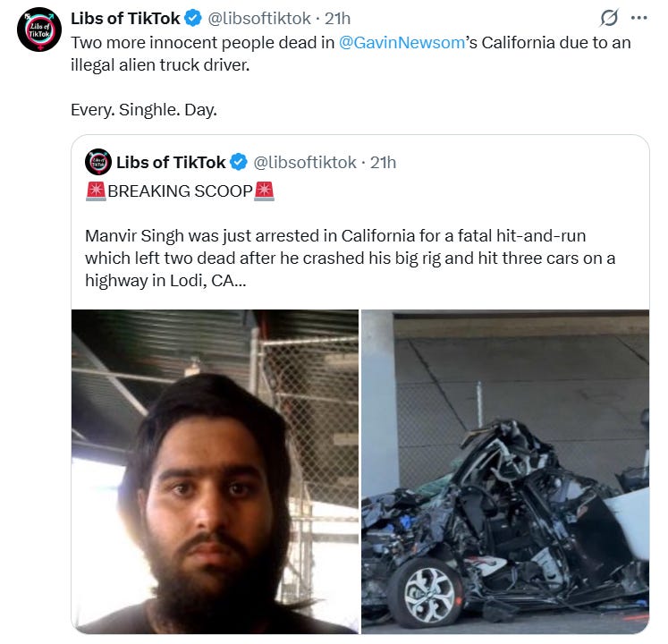Open the @libsoftiktok handle on main post
This screenshot has height=644, width=668.
pos(259,18)
